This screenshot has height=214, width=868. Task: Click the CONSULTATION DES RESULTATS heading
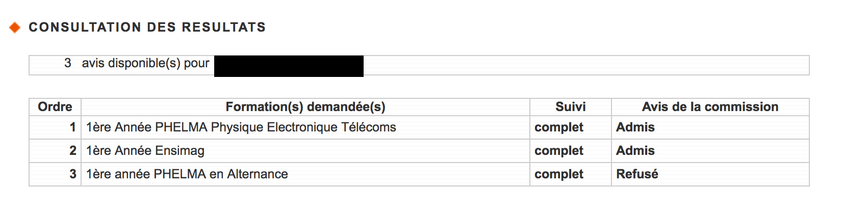(x=147, y=28)
